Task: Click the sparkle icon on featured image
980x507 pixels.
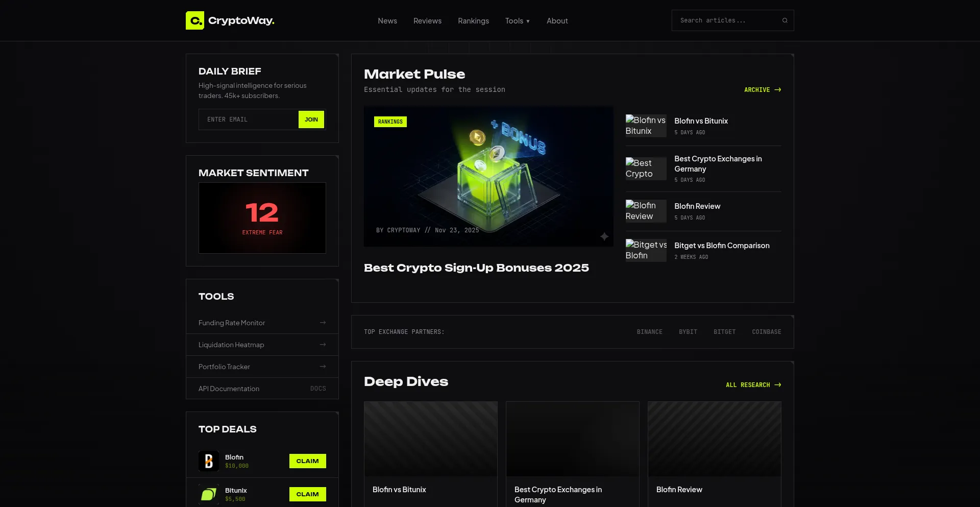Action: coord(604,236)
